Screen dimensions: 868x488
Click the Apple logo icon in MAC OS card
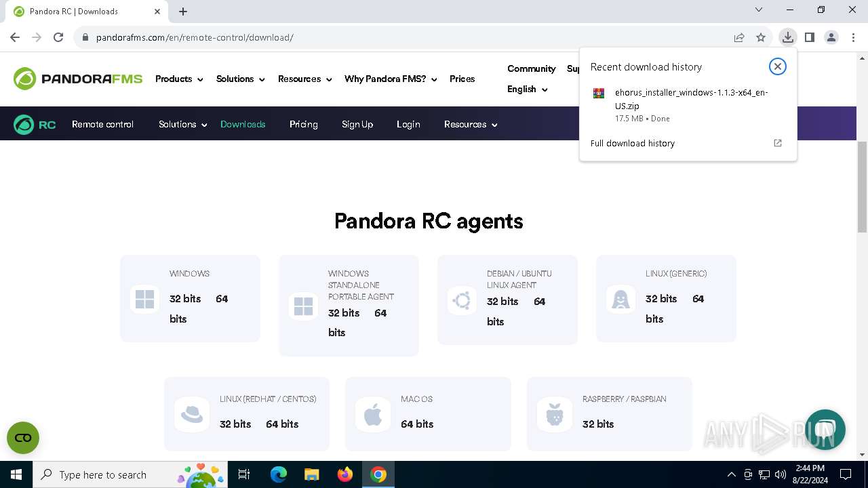(373, 414)
